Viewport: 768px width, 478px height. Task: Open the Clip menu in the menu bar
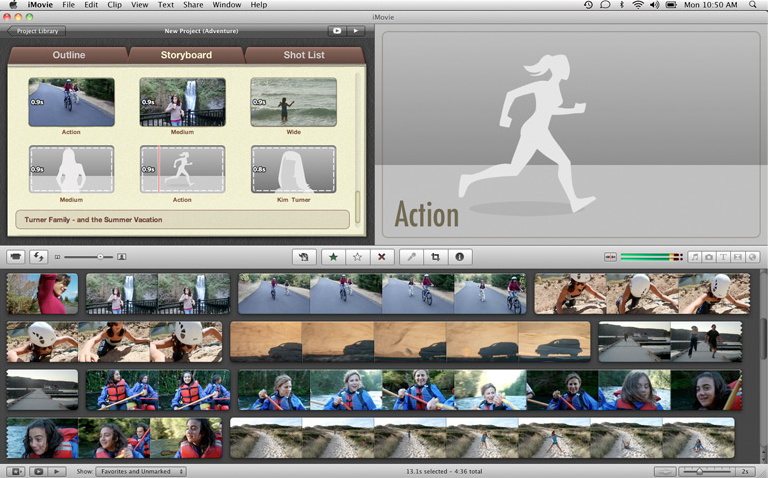(114, 5)
